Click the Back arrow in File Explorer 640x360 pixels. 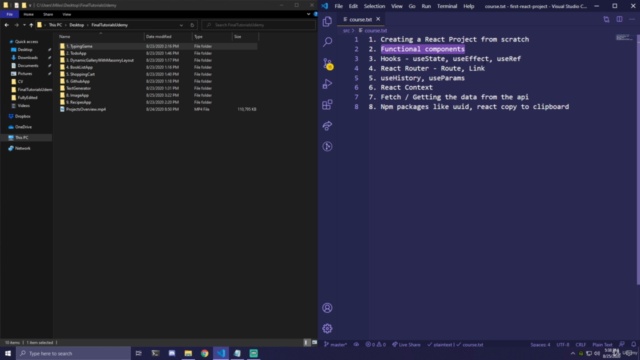click(x=7, y=25)
